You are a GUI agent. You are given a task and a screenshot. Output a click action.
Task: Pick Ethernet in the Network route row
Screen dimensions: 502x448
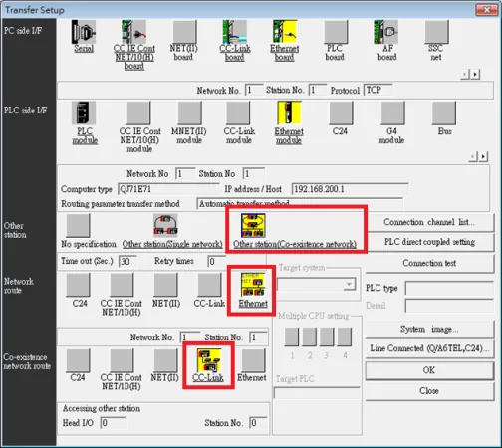pos(253,285)
